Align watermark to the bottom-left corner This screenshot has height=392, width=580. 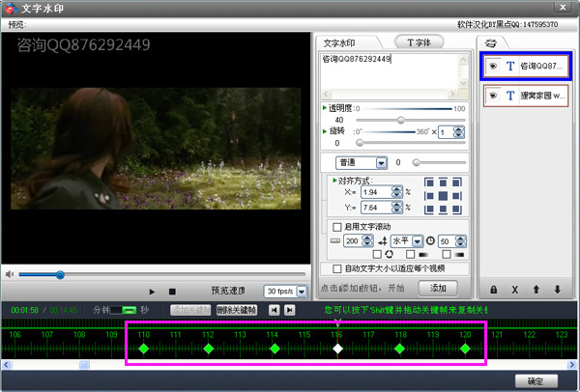(429, 210)
